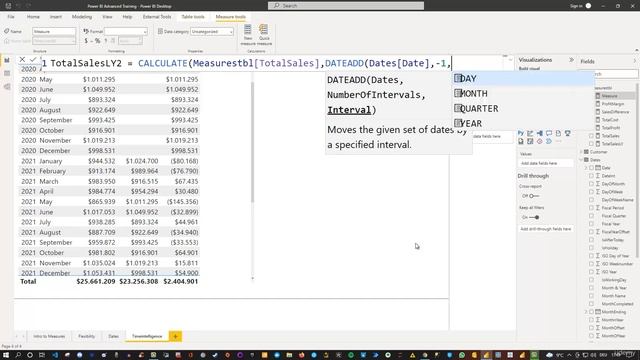
Task: Open the Intro to Measures page tab
Action: point(49,336)
